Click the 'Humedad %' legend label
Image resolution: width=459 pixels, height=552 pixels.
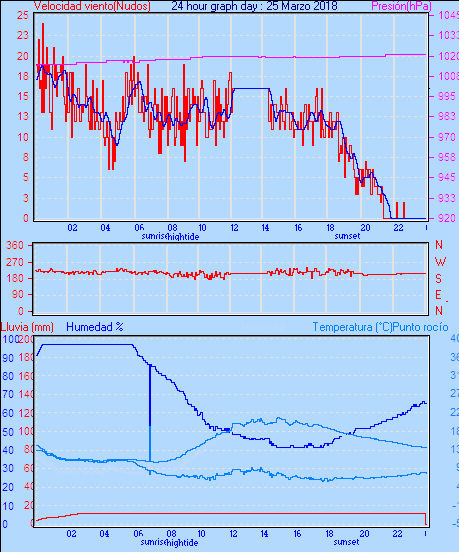[95, 327]
